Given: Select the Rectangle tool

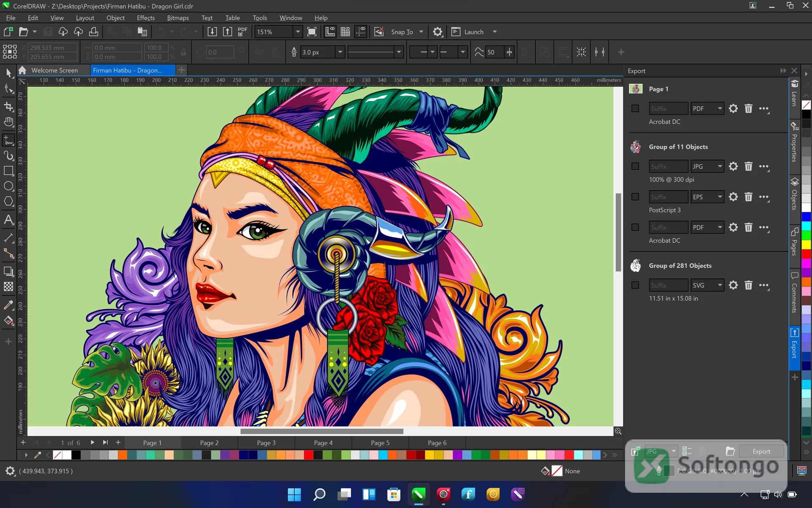Looking at the screenshot, I should coord(8,171).
